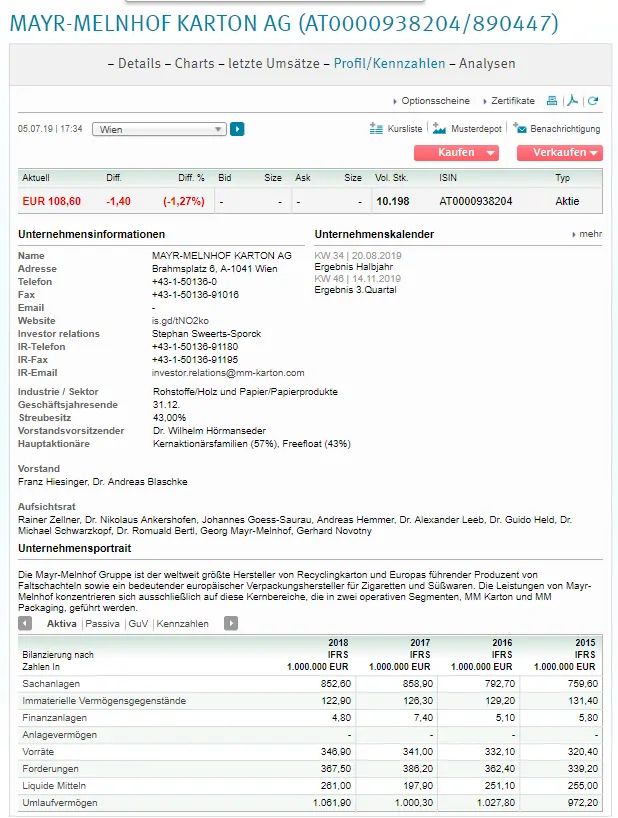Open the PDF export icon
This screenshot has width=618, height=818.
click(573, 101)
